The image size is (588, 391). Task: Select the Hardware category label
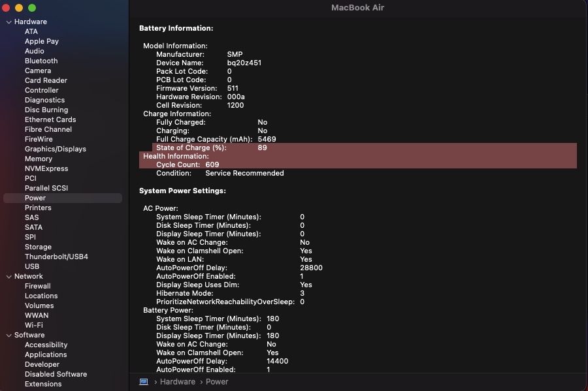click(x=30, y=22)
